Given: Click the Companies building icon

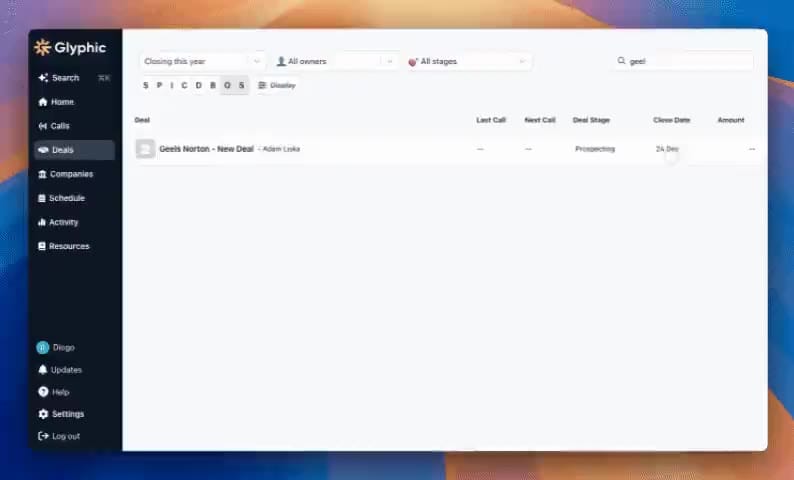Looking at the screenshot, I should 43,174.
